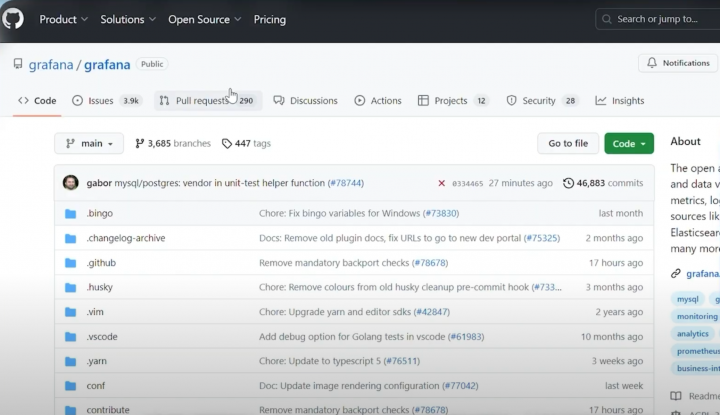720x415 pixels.
Task: Open the 46,883 commits history
Action: coord(603,183)
